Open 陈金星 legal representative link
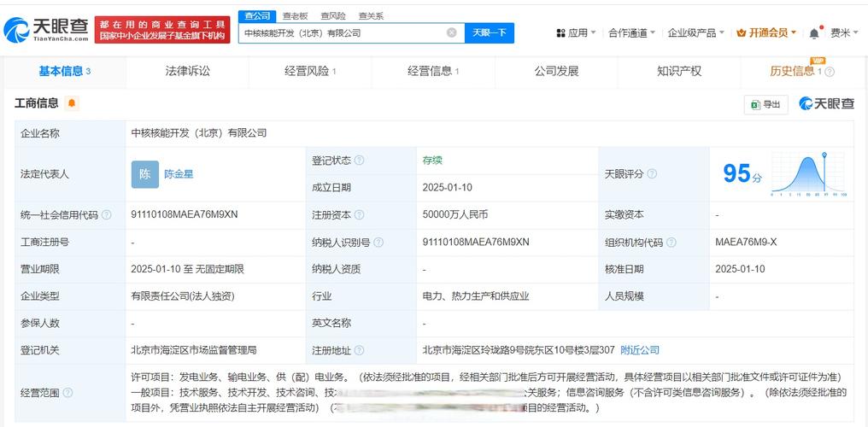Screen dimensions: 868x427 pos(179,174)
